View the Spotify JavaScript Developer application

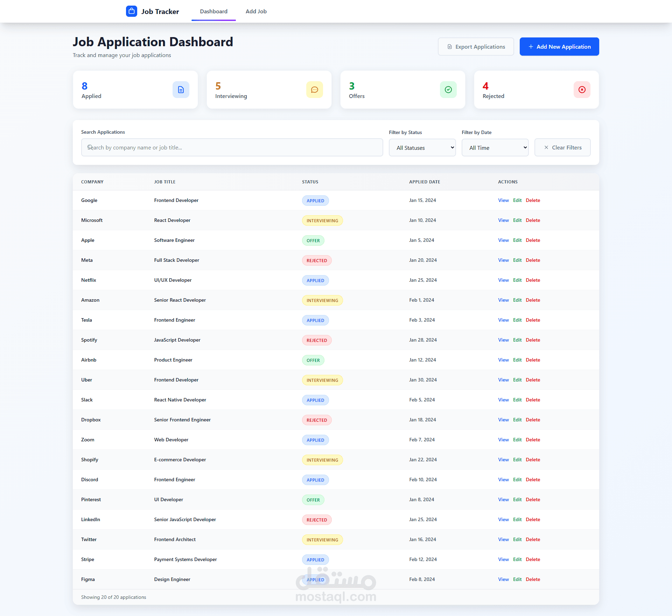pos(503,340)
